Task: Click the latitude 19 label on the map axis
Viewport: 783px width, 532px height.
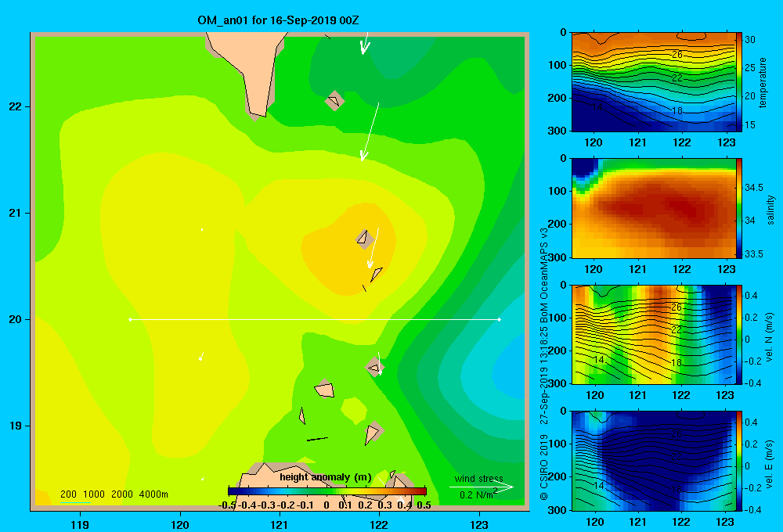Action: click(16, 426)
